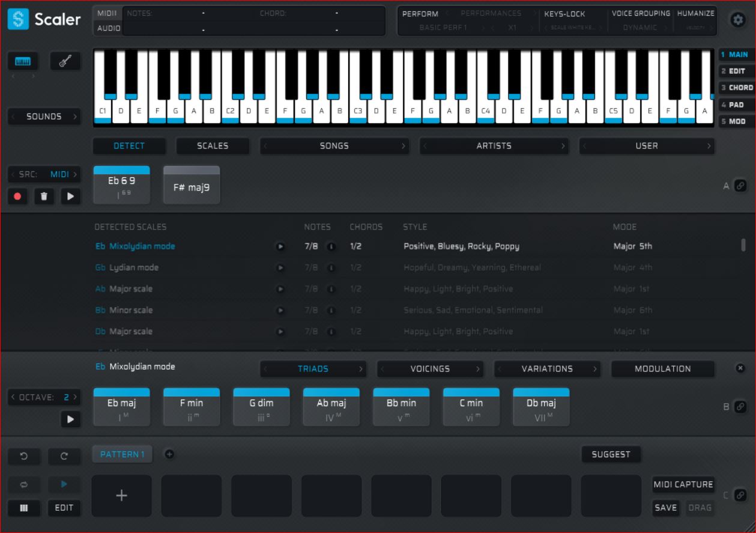Image resolution: width=756 pixels, height=533 pixels.
Task: Select the SCALES tab
Action: pyautogui.click(x=212, y=145)
